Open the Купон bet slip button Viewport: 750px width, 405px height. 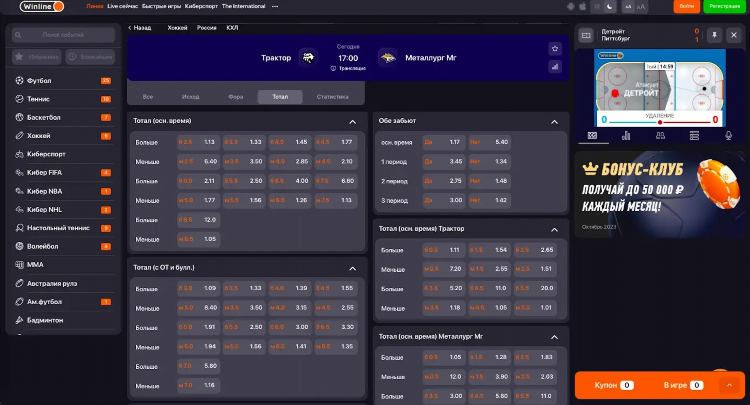pyautogui.click(x=614, y=385)
